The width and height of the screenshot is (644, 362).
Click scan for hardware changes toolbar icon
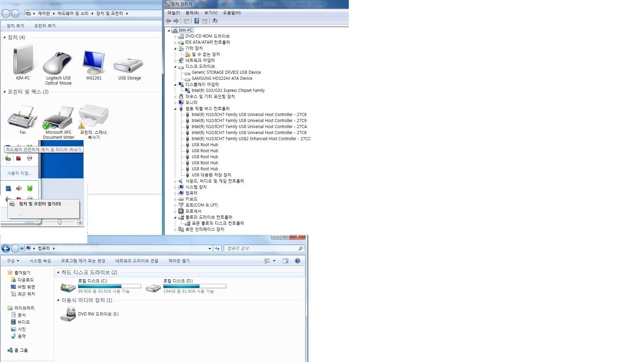click(215, 21)
